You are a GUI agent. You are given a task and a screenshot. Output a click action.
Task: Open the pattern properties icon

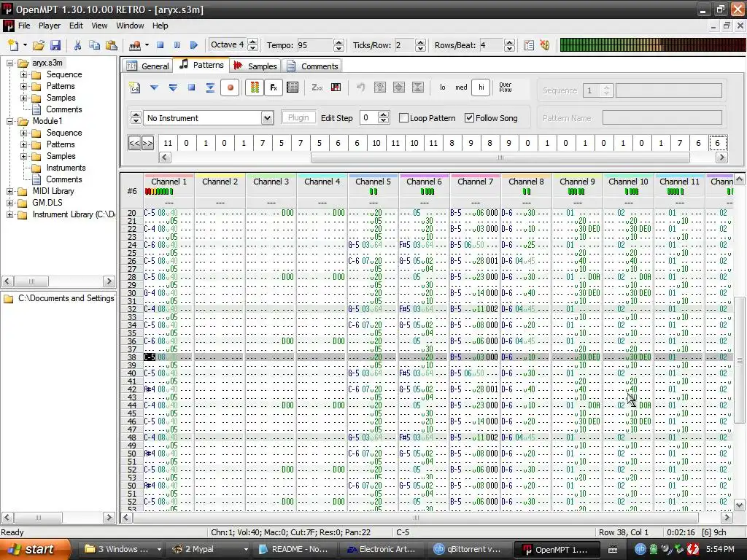point(293,87)
